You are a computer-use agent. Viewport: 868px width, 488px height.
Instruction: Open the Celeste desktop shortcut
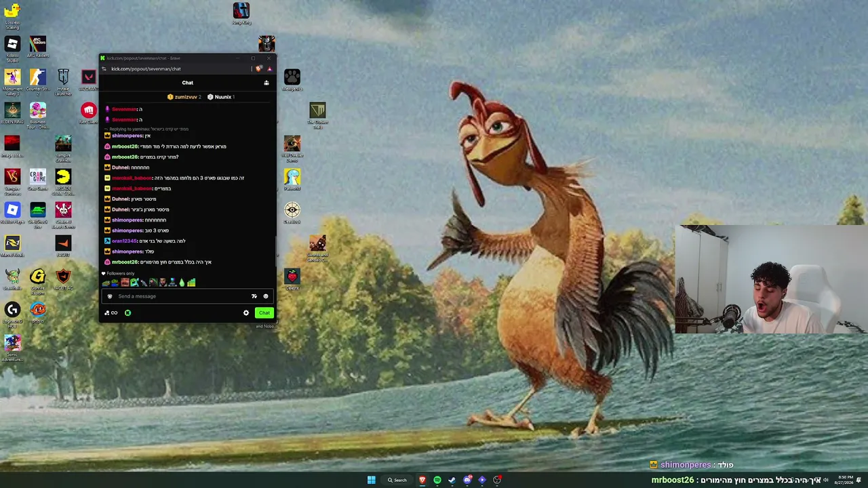[292, 279]
